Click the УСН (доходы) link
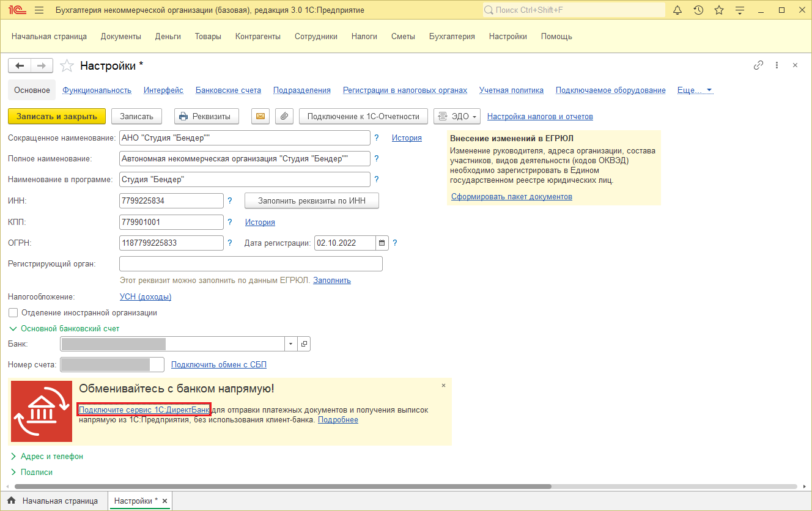This screenshot has height=511, width=812. pos(146,297)
